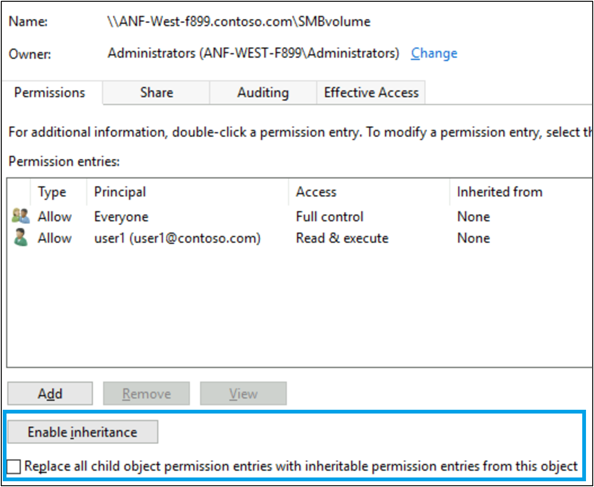
Task: Click the View button
Action: (243, 393)
